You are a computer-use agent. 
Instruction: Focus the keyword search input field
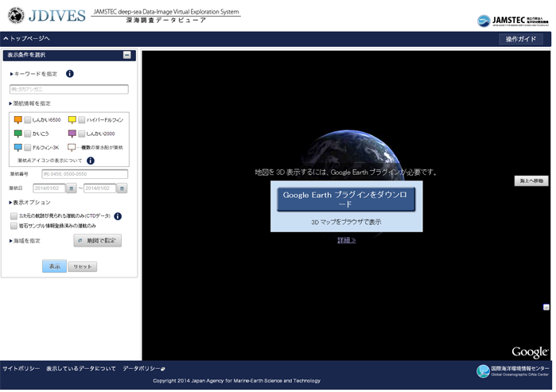click(x=69, y=89)
